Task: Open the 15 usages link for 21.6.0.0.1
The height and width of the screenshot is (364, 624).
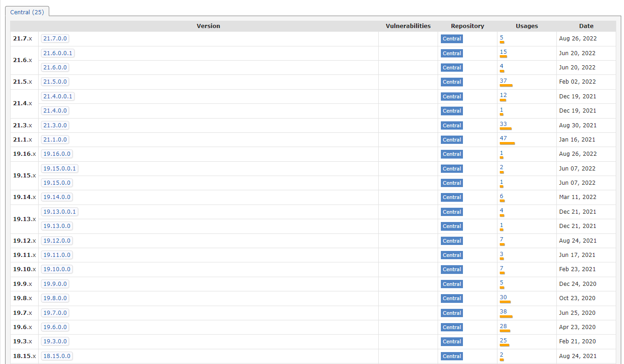Action: (x=503, y=52)
